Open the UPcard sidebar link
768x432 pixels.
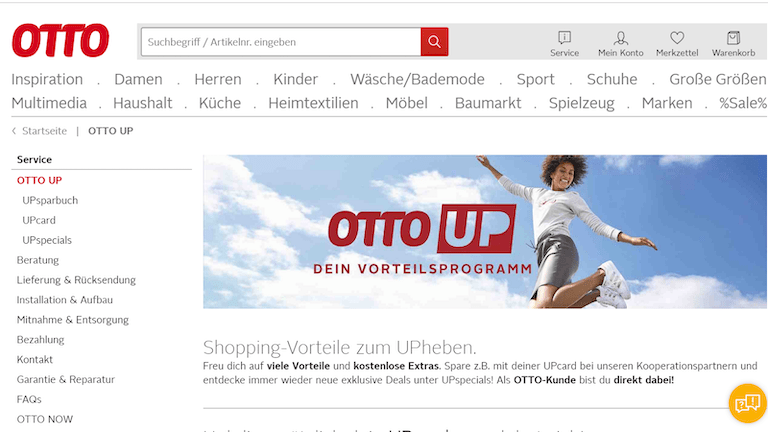(x=39, y=220)
